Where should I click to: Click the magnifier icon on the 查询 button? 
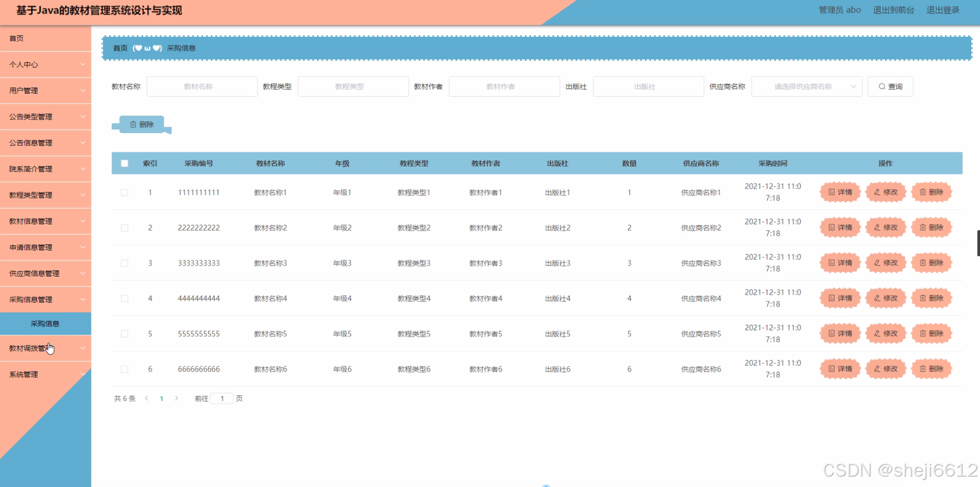click(x=881, y=86)
